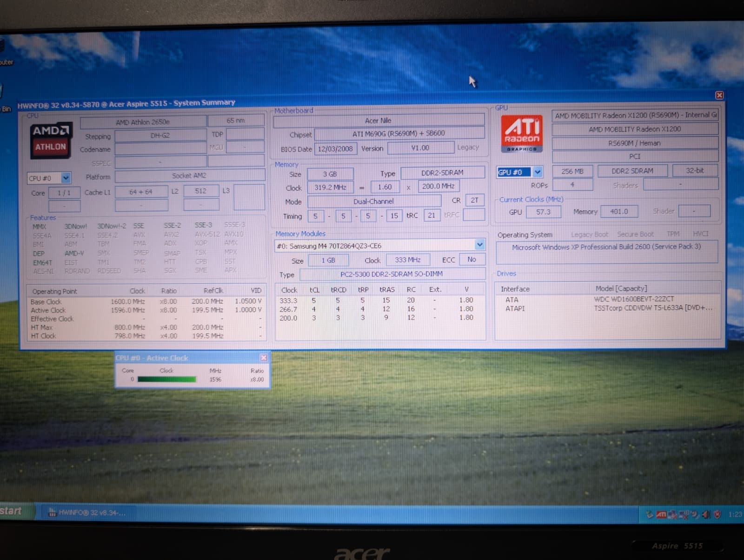Click the HWiNFO 32 taskbar button
Image resolution: width=744 pixels, height=560 pixels.
click(88, 513)
